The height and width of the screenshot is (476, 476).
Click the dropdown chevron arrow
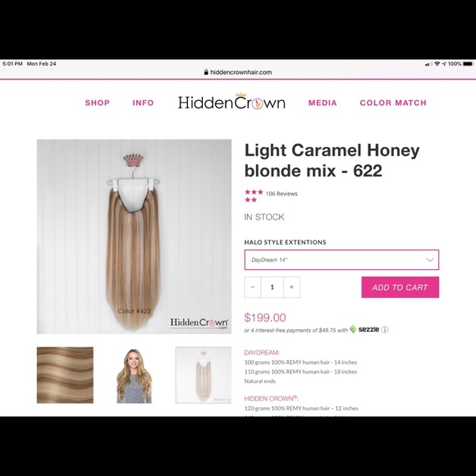tap(430, 260)
